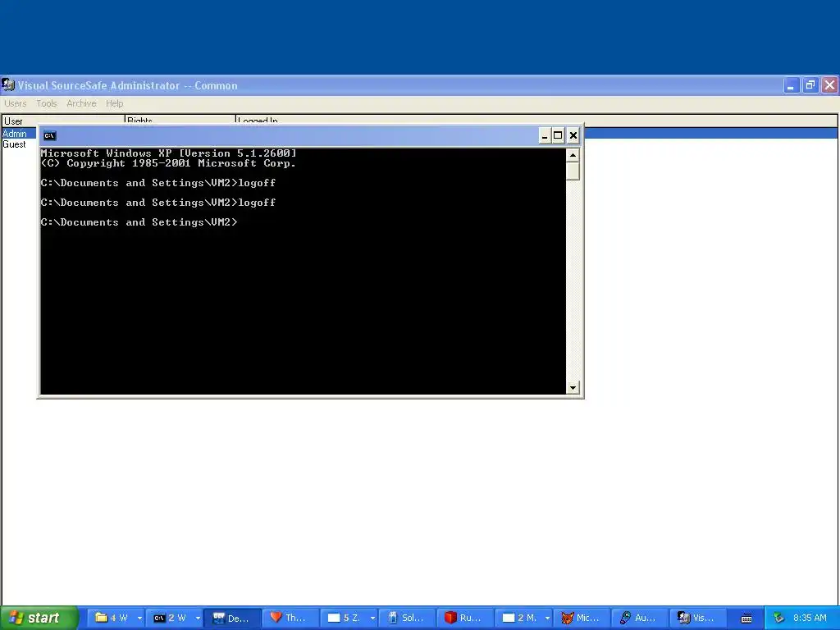Click the User column header

[x=63, y=120]
